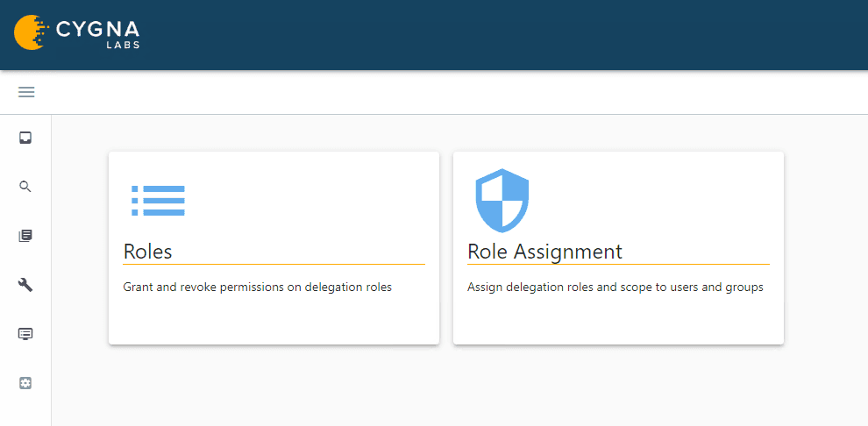Open search from the magnifier icon
Image resolution: width=868 pixels, height=426 pixels.
[25, 187]
